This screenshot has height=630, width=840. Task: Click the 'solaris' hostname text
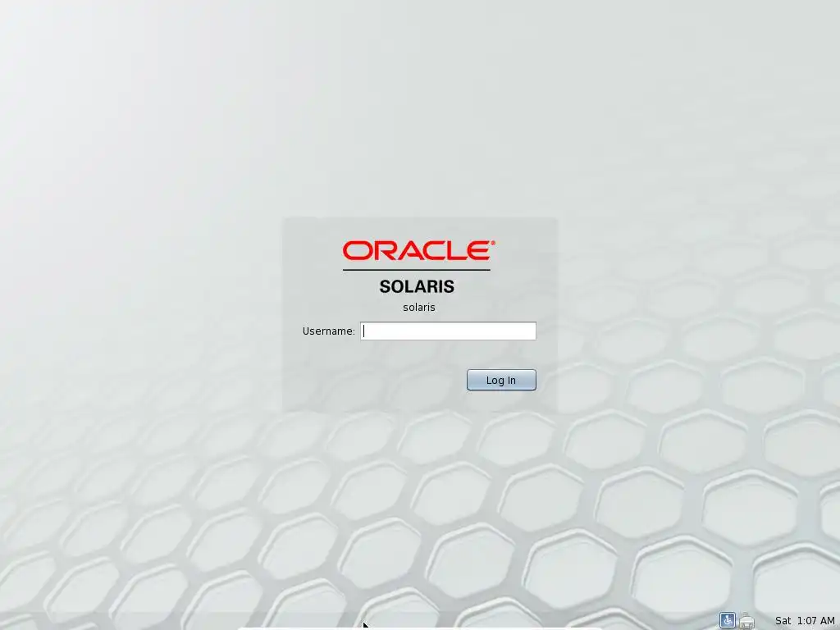[x=419, y=308]
